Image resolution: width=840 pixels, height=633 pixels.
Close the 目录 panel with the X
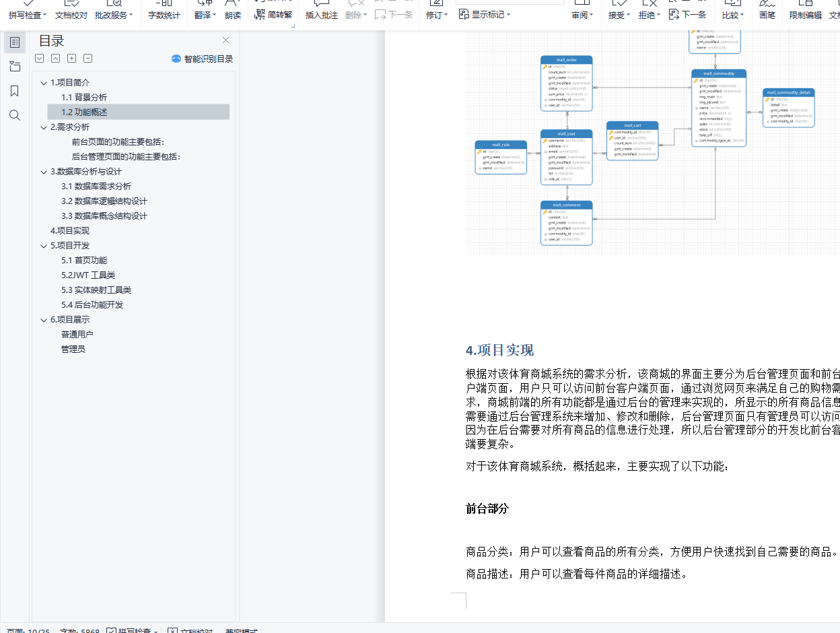pos(225,40)
